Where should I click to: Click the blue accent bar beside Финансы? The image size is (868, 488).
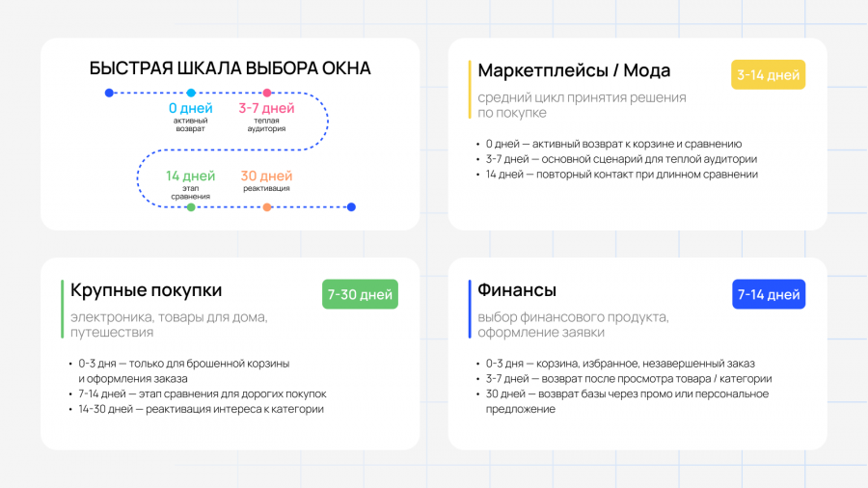click(x=470, y=309)
